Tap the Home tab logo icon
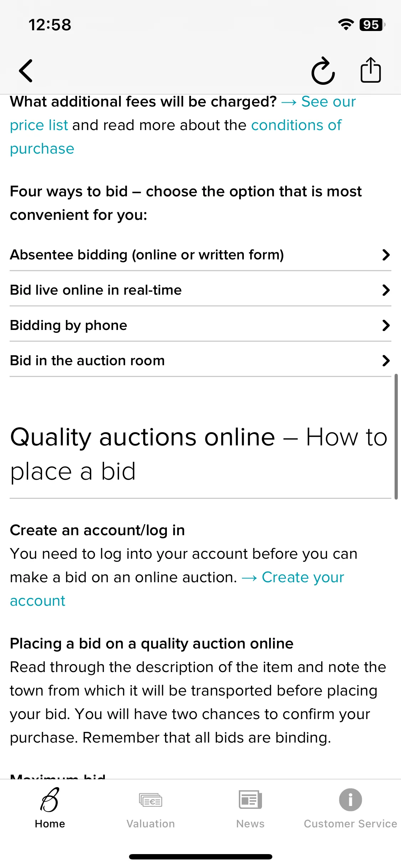The height and width of the screenshot is (868, 401). click(50, 800)
